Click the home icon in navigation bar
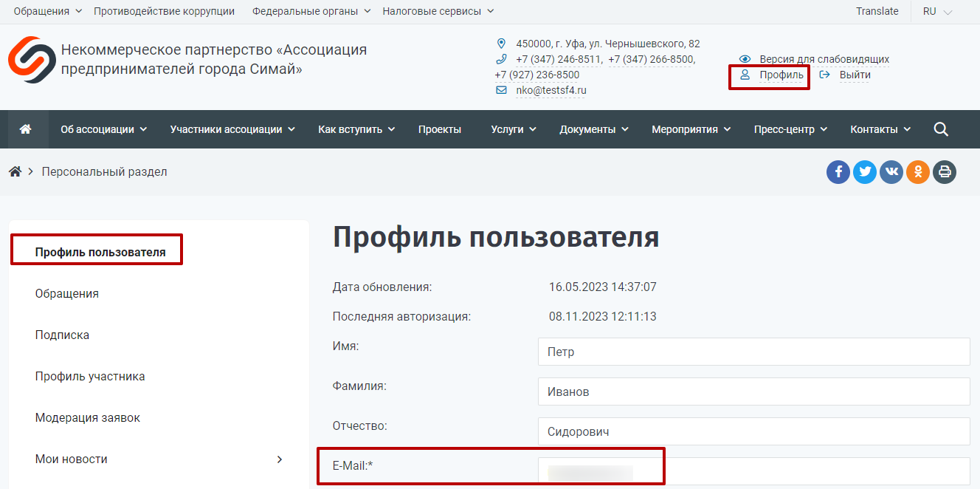 pos(26,129)
